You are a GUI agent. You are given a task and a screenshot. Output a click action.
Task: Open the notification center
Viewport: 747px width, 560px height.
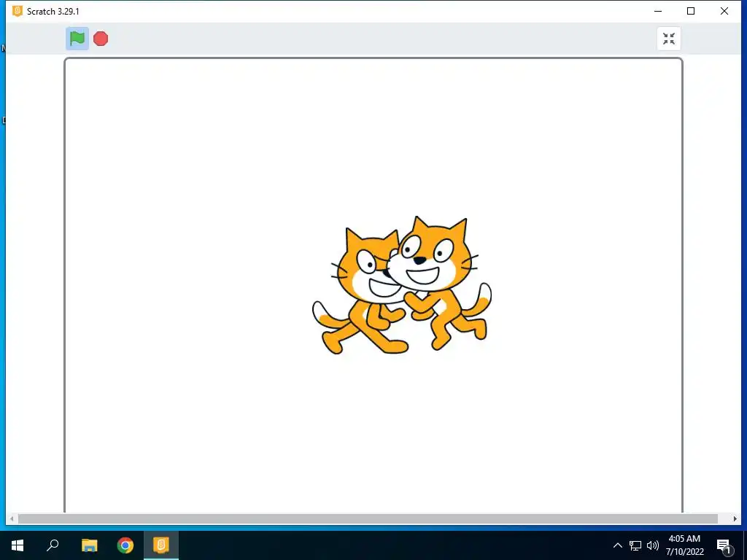(724, 545)
